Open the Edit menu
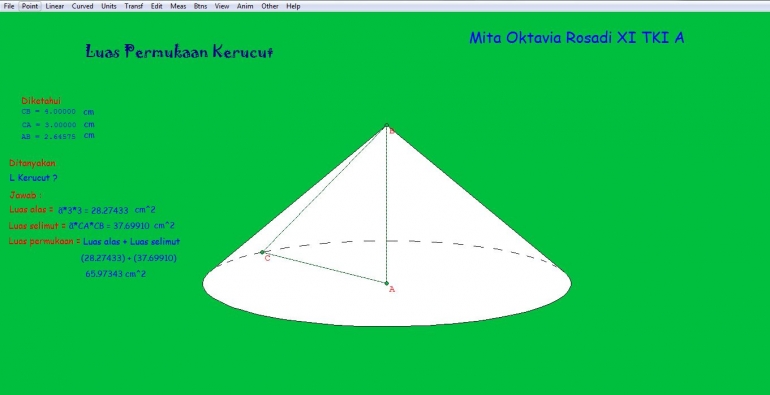Viewport: 770px width, 395px height. (157, 6)
